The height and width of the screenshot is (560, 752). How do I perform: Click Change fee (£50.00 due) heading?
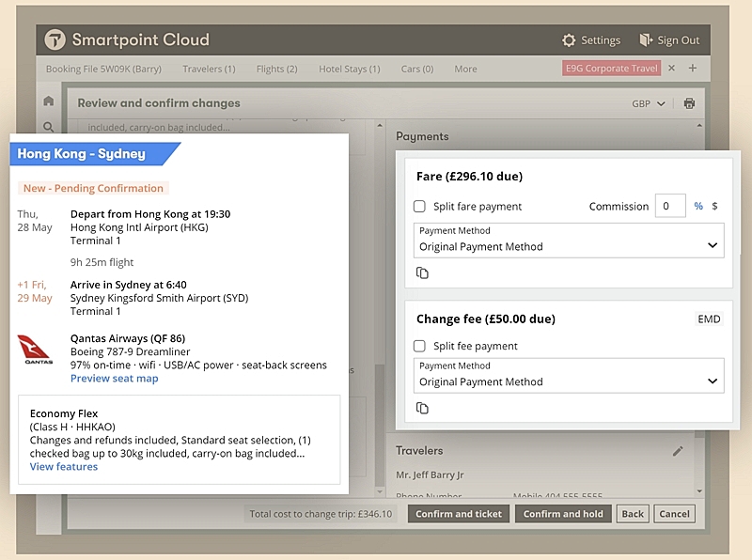(x=486, y=319)
